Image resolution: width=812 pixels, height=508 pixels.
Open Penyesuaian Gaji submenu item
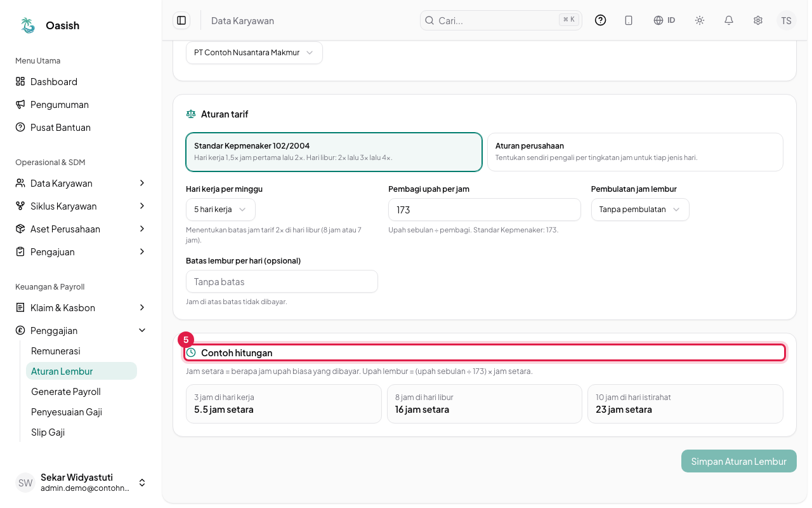[x=81, y=412]
